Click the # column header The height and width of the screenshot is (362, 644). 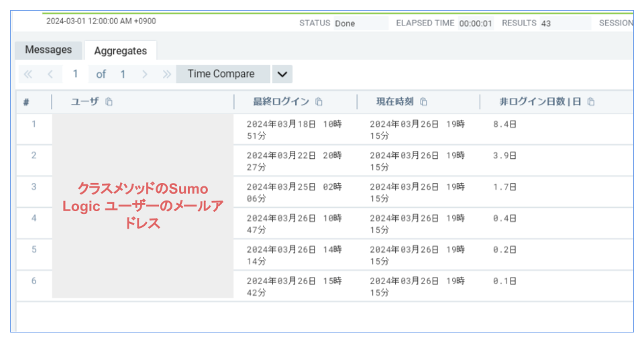pos(26,102)
